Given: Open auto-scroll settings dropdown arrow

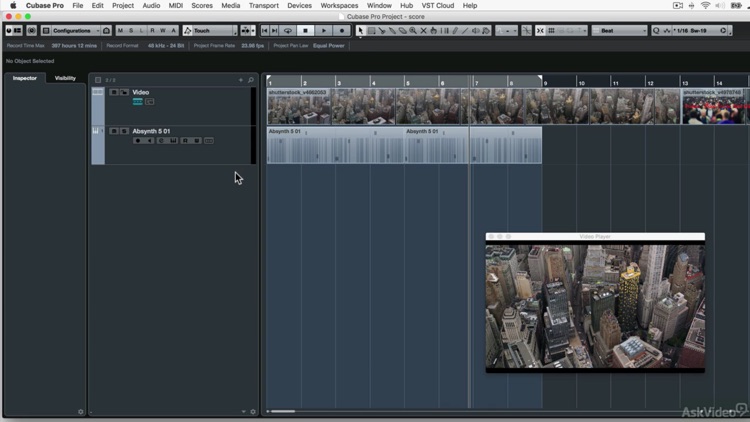Looking at the screenshot, I should (253, 31).
